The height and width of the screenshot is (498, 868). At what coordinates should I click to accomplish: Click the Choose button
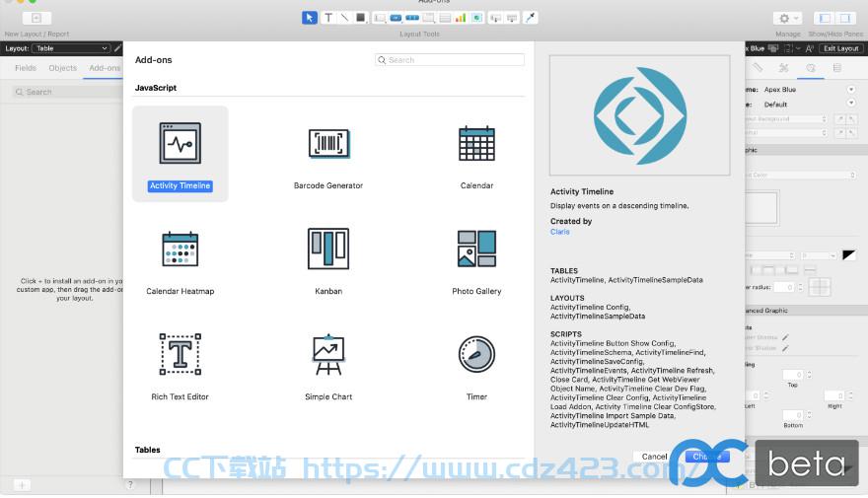(x=707, y=457)
